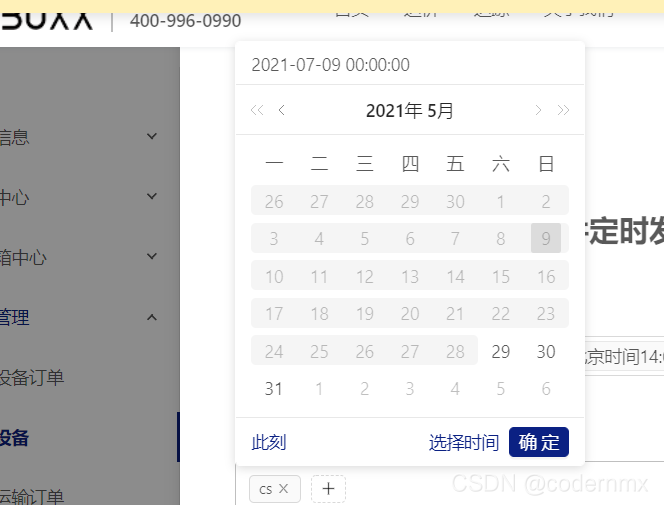Click the date-time input showing 2021-07-09 00:00:00
Viewport: 664px width, 505px height.
click(x=410, y=65)
